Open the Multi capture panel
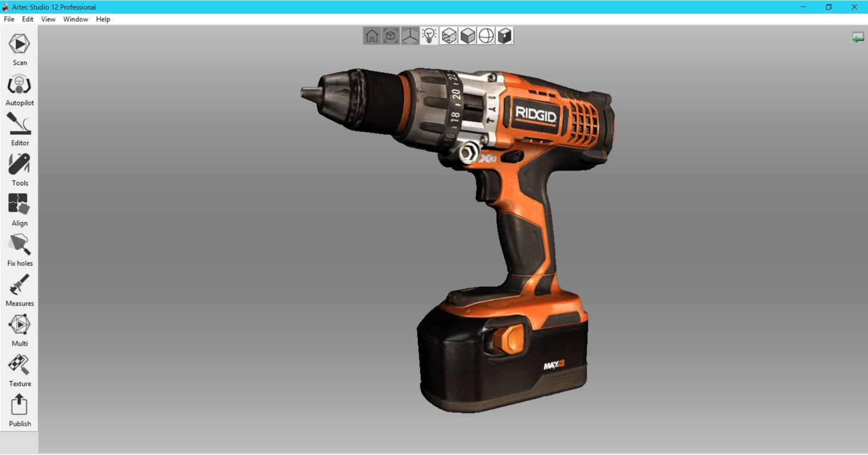 point(20,331)
